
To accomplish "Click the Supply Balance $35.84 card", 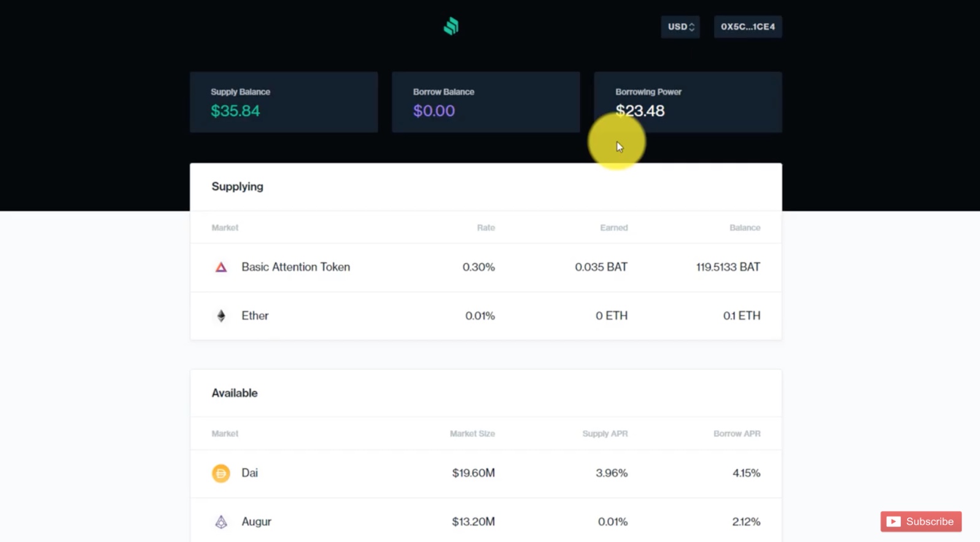I will [284, 102].
